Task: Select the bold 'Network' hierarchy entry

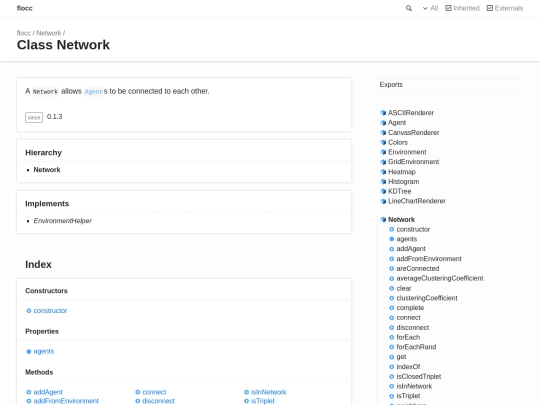Action: [47, 170]
